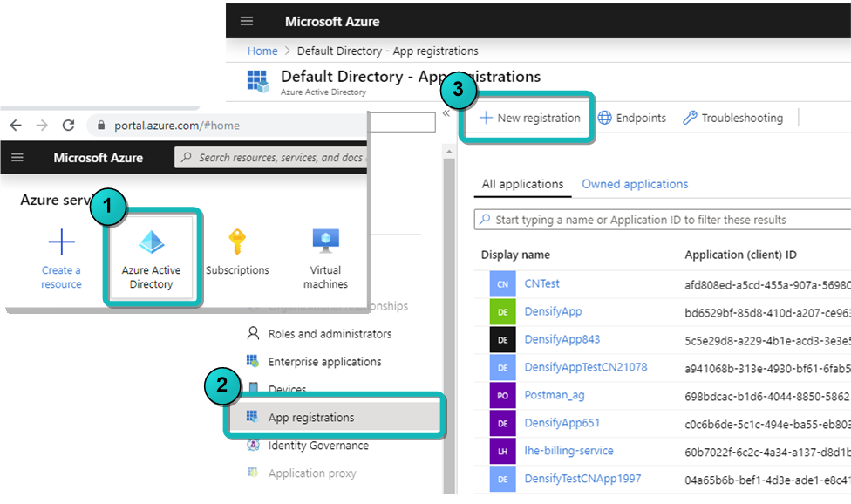
Task: Click the Application (client) ID column header
Action: click(741, 255)
